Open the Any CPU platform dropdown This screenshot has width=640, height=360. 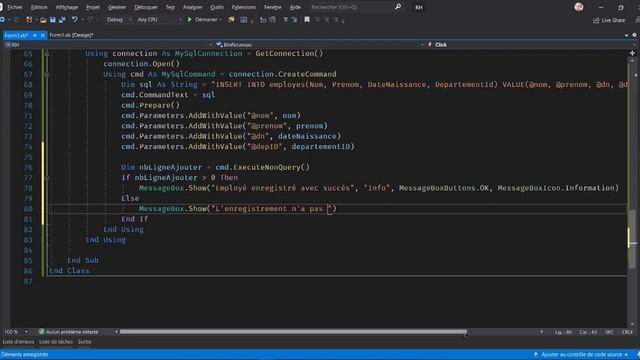[159, 20]
